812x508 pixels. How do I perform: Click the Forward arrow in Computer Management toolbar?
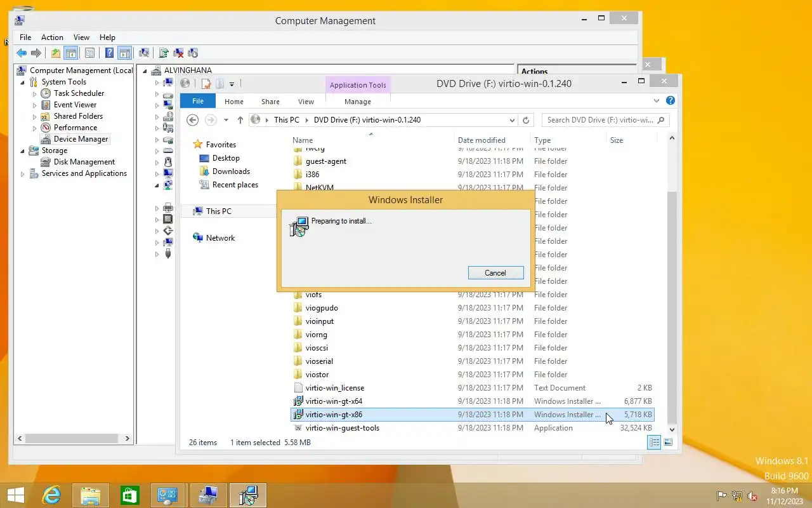36,53
